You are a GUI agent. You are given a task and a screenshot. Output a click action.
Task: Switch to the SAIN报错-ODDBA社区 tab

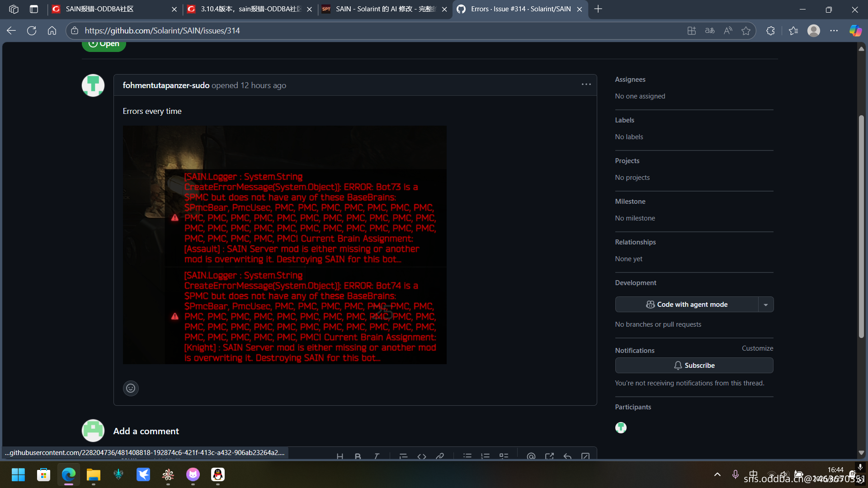(113, 9)
